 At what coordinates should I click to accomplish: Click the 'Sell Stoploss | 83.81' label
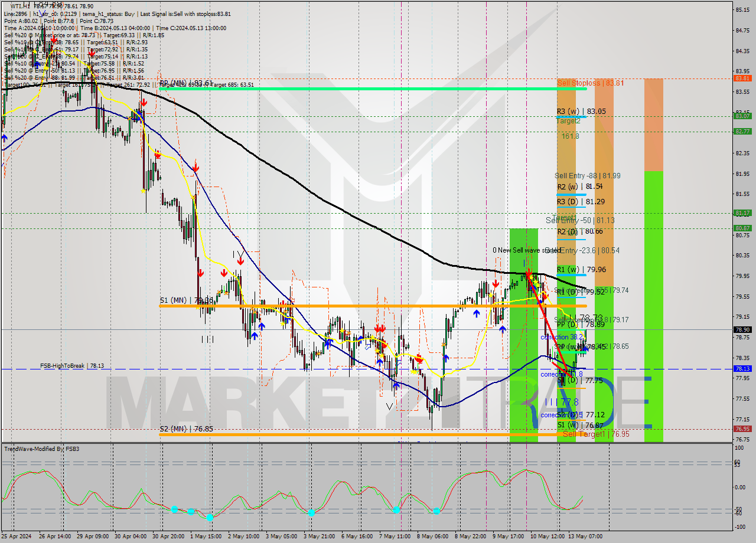click(590, 83)
